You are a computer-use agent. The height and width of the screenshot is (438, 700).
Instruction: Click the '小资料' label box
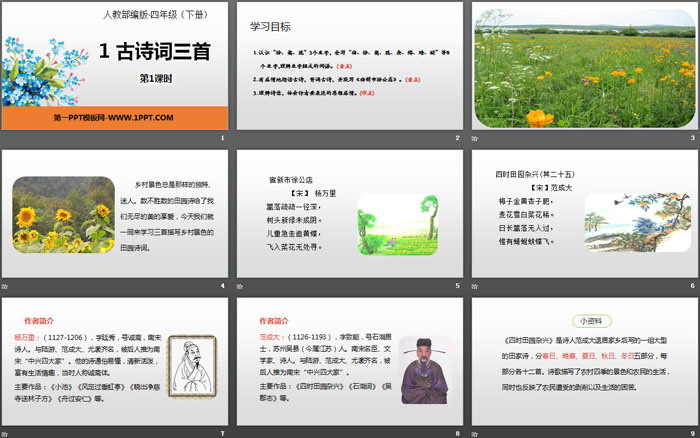coord(583,320)
